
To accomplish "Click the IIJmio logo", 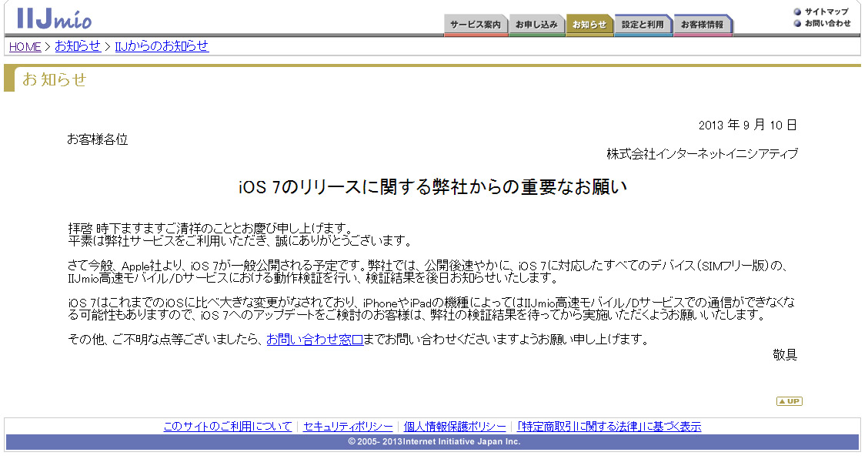I will pyautogui.click(x=54, y=18).
